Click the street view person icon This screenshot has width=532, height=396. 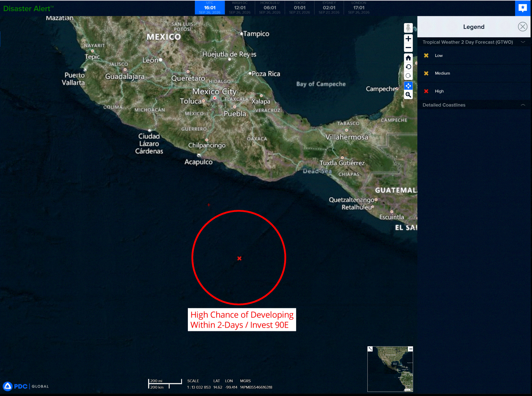click(408, 28)
